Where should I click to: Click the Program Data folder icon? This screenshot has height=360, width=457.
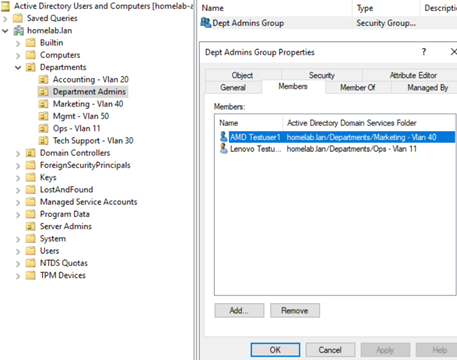coord(31,214)
